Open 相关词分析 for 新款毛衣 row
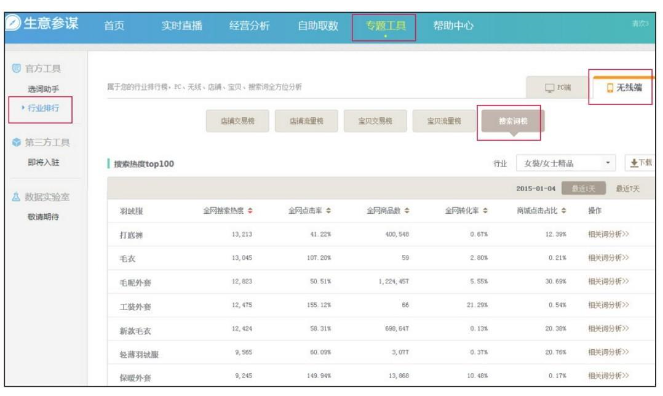This screenshot has width=663, height=396. point(608,329)
